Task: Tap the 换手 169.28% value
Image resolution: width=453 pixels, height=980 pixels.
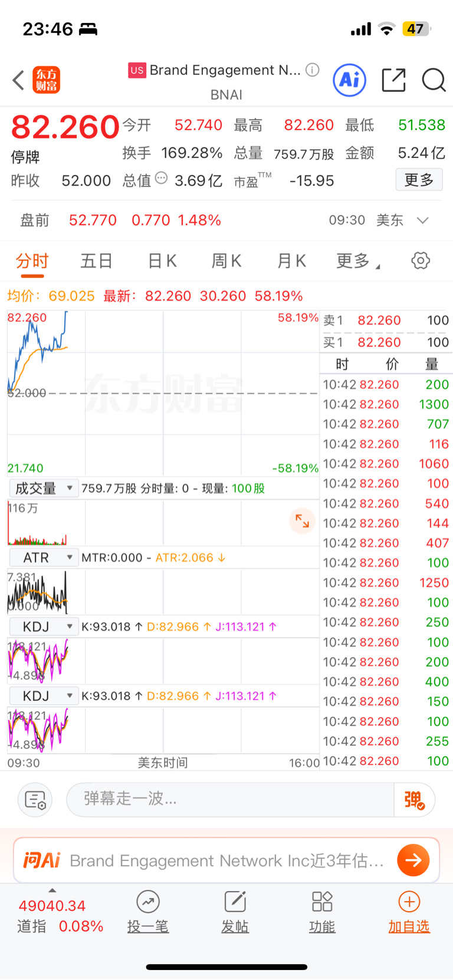Action: point(192,153)
